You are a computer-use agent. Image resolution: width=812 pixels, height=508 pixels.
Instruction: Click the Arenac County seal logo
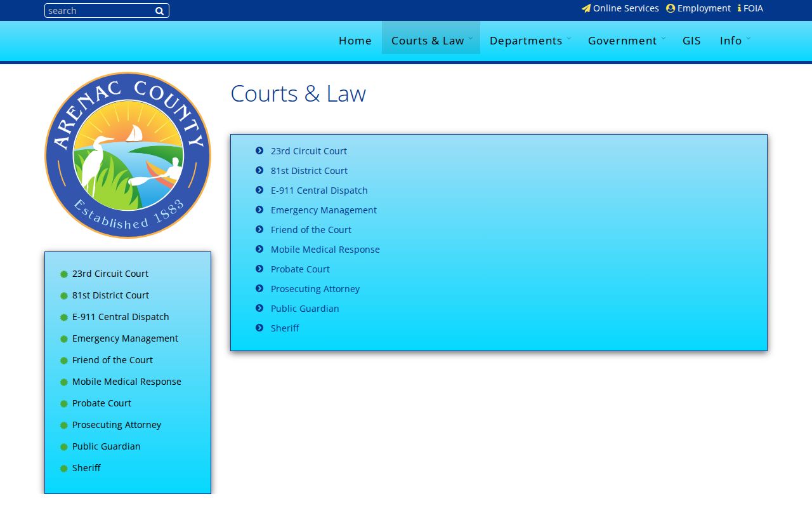(x=128, y=155)
